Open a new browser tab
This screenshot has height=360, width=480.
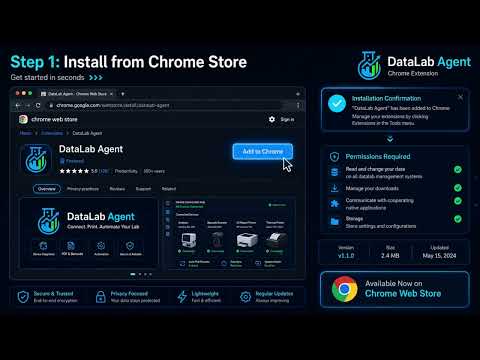click(x=123, y=94)
